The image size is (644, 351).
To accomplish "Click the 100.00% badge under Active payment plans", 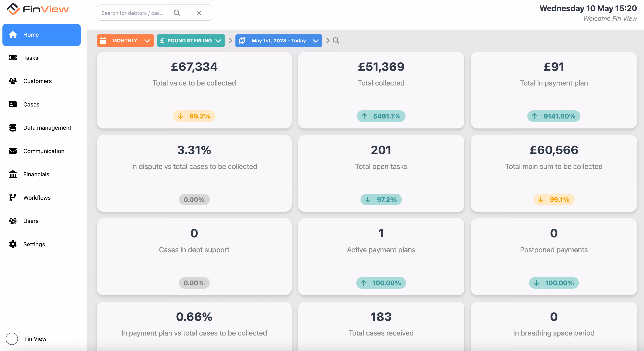I will (x=381, y=283).
